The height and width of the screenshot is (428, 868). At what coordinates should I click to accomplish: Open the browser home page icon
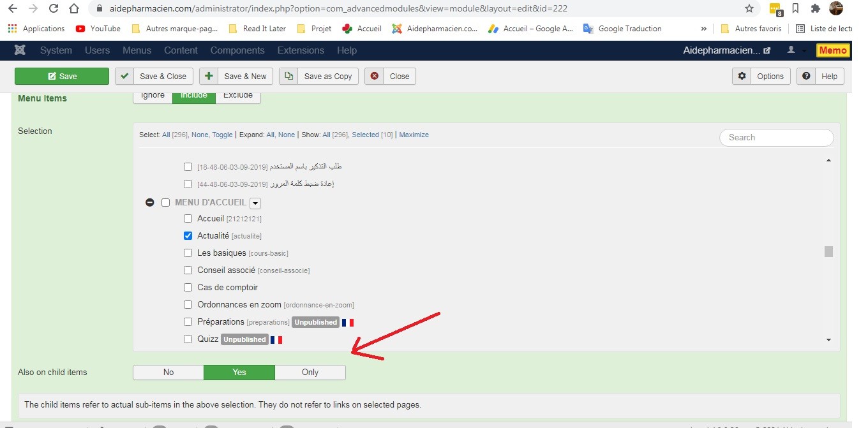[75, 9]
